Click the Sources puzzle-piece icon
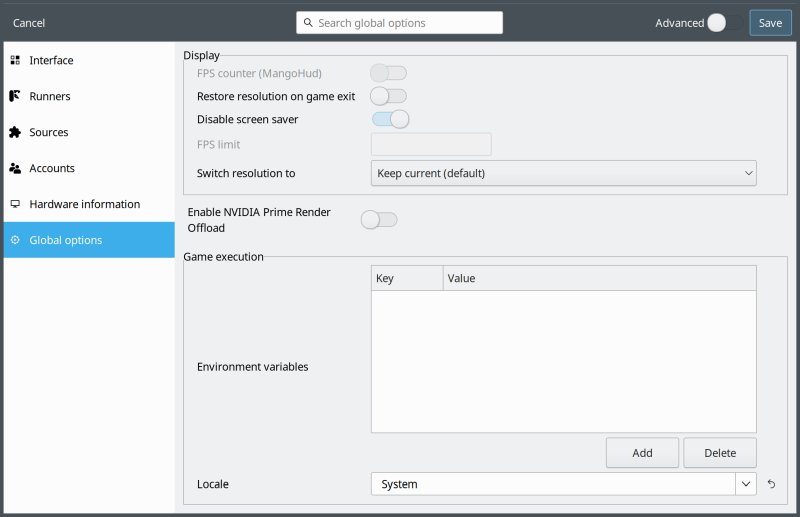800x517 pixels. point(15,133)
